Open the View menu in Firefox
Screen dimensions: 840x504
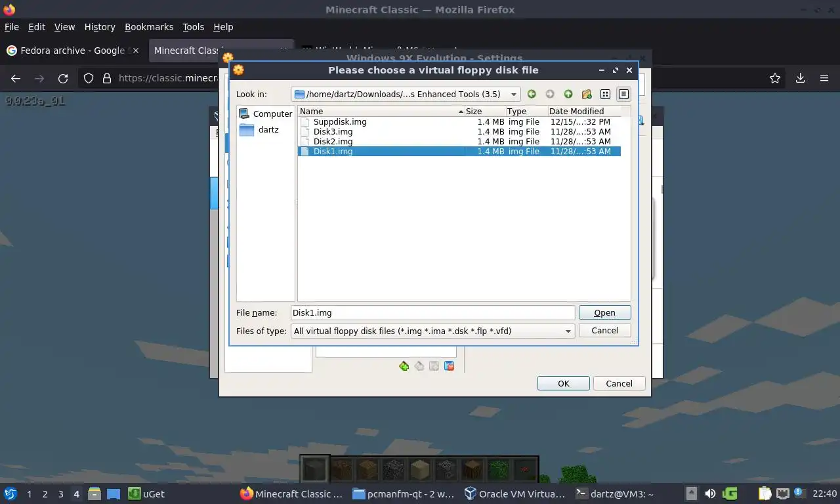[x=64, y=27]
